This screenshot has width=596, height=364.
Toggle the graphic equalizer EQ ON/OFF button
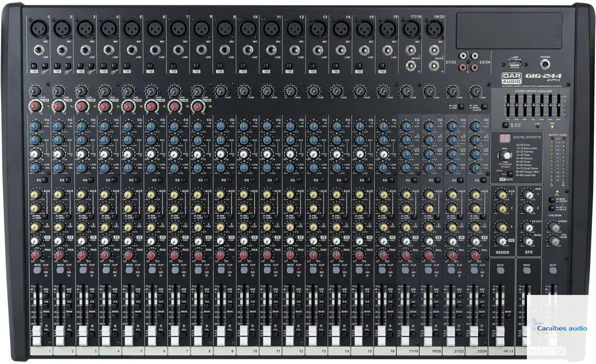tap(505, 125)
